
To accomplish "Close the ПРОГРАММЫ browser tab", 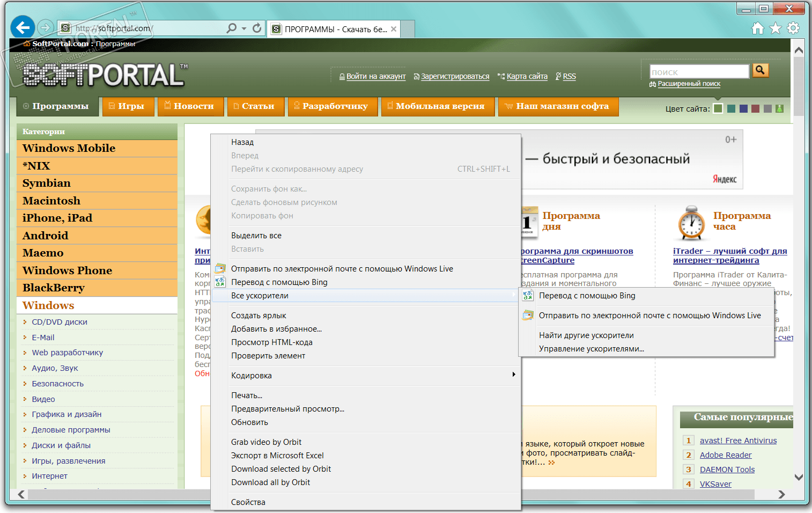I will click(394, 29).
